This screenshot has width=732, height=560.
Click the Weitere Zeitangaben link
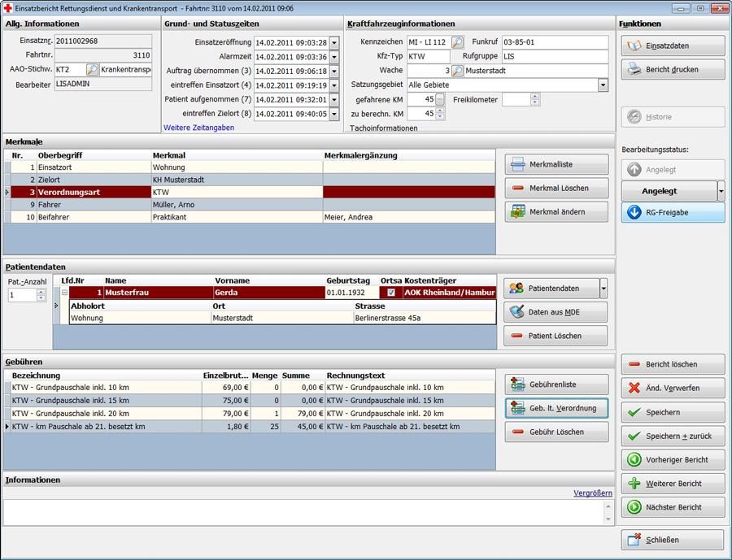198,128
